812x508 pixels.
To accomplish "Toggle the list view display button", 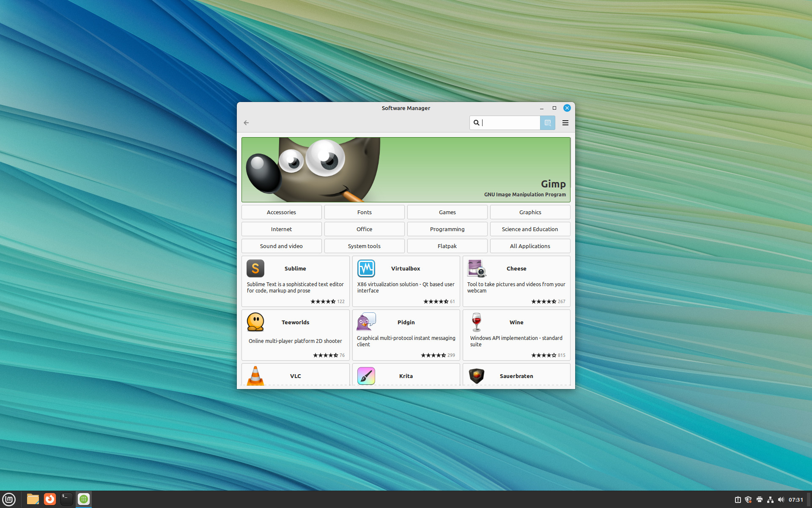I will coord(547,122).
